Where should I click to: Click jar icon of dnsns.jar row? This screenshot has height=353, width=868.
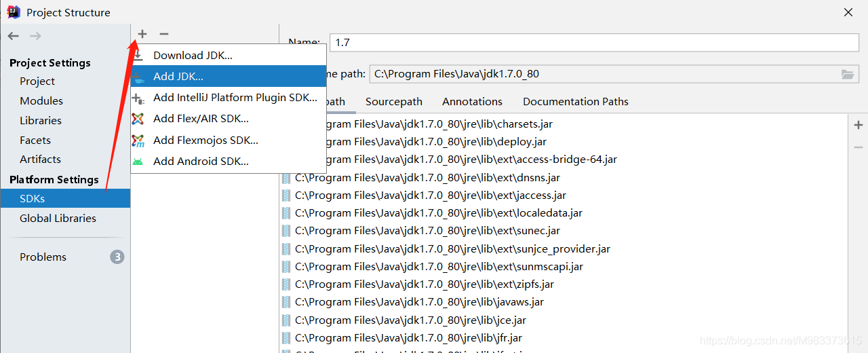(x=286, y=178)
